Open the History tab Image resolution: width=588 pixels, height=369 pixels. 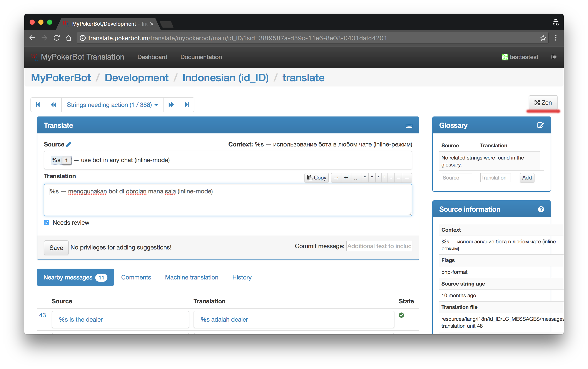242,277
